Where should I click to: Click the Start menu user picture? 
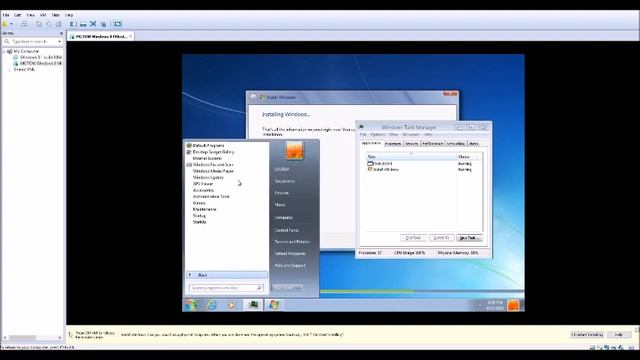click(294, 150)
